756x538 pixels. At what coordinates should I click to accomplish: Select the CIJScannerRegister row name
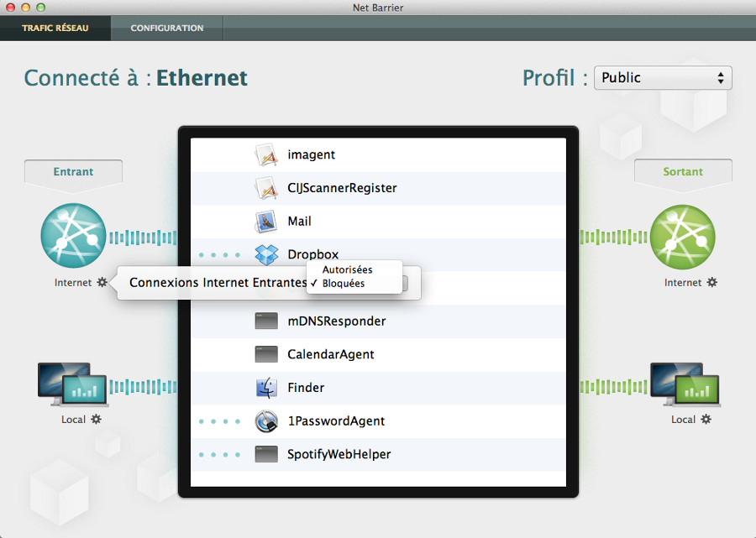click(342, 188)
